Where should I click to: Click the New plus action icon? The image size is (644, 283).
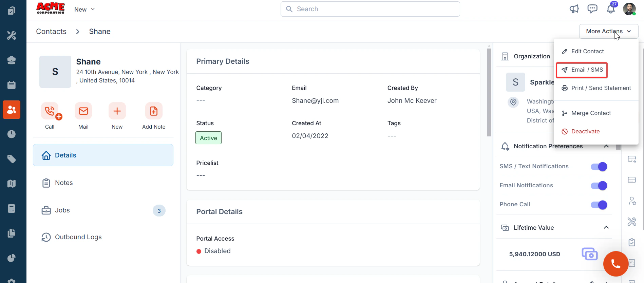coord(117,111)
